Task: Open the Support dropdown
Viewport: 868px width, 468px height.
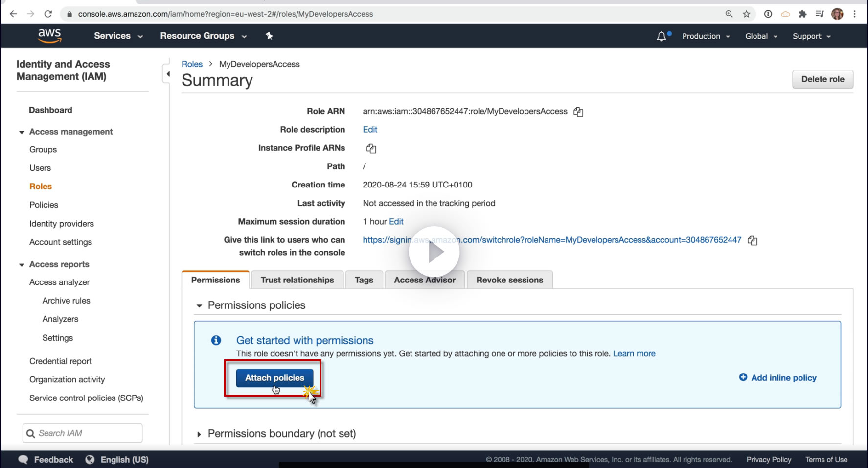Action: (x=812, y=36)
